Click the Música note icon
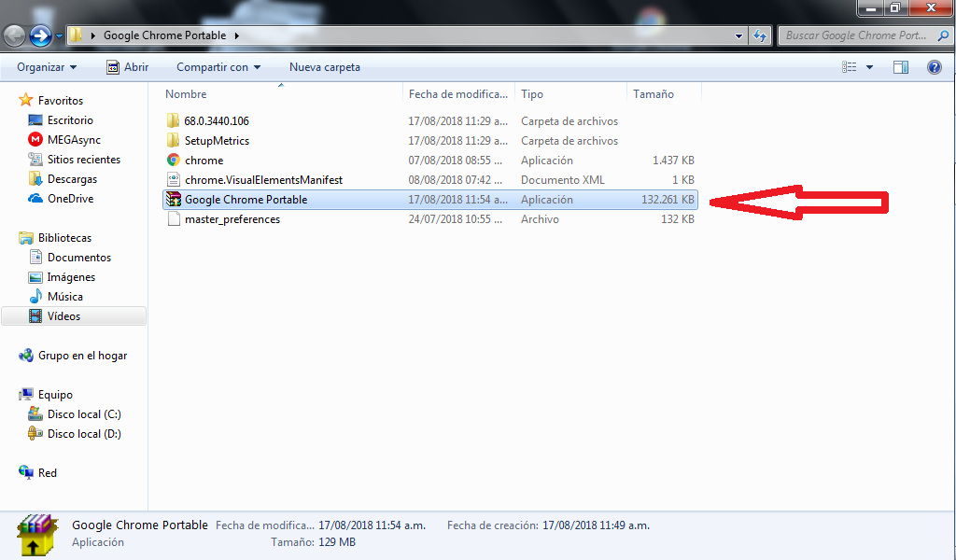Screen dimensions: 956x560 (35, 296)
